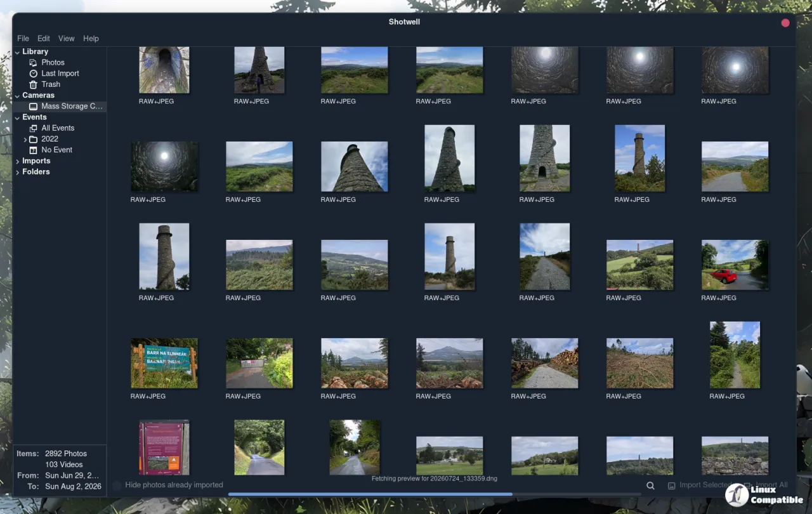The width and height of the screenshot is (812, 514).
Task: Select the graffiti tunnel entrance photo
Action: pyautogui.click(x=164, y=70)
